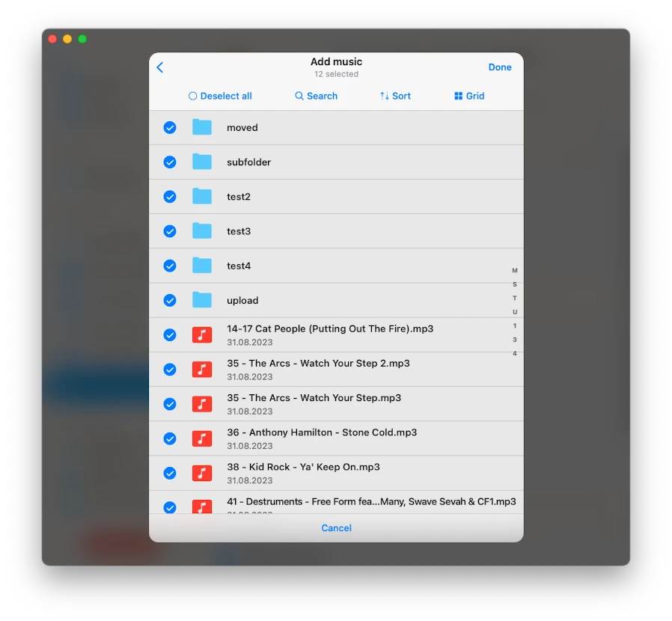Click Cancel at the bottom
The width and height of the screenshot is (672, 621).
pyautogui.click(x=336, y=527)
